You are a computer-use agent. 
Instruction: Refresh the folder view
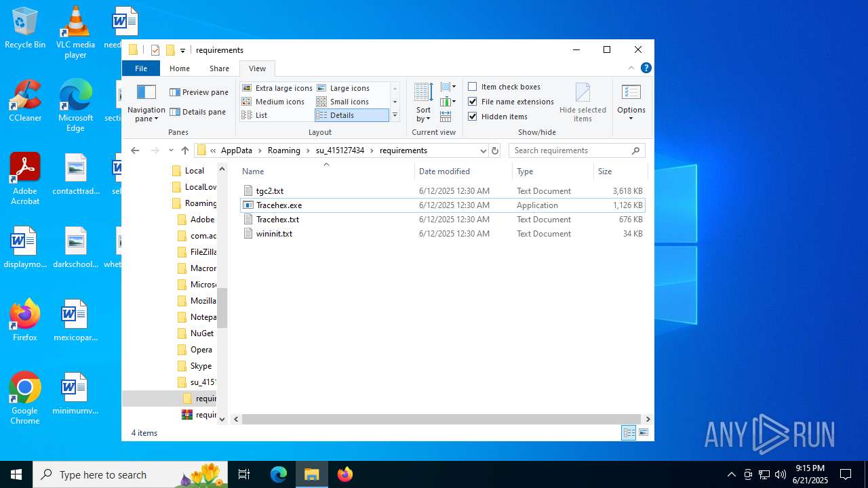tap(495, 150)
